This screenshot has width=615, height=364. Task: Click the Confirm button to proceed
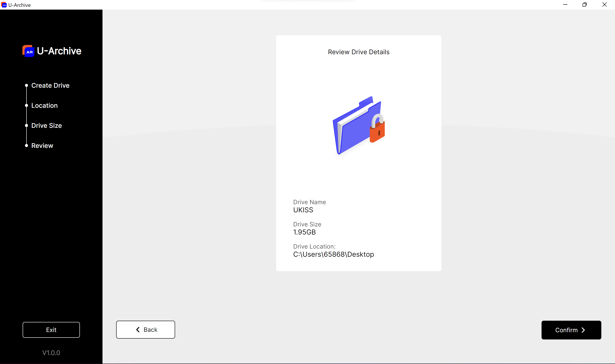point(571,330)
